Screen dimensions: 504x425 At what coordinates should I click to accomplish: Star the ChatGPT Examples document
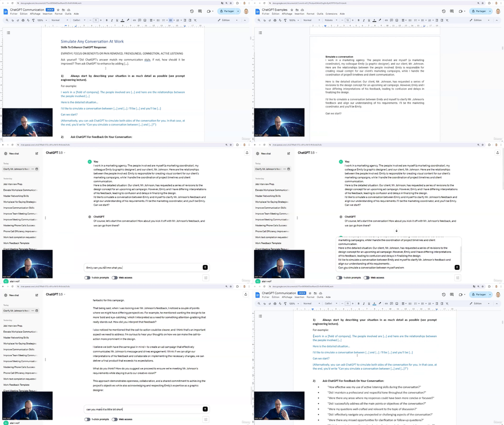click(x=292, y=10)
